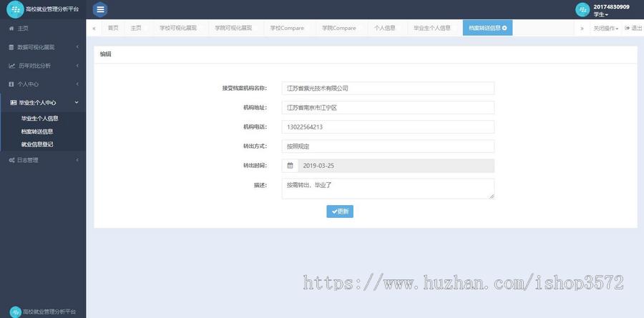The width and height of the screenshot is (644, 318).
Task: Click the 退出 logout link
Action: pos(633,29)
